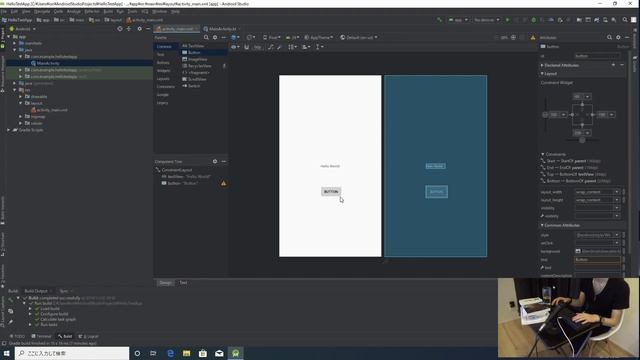
Task: Collapse the Common Attributes section
Action: pos(542,225)
